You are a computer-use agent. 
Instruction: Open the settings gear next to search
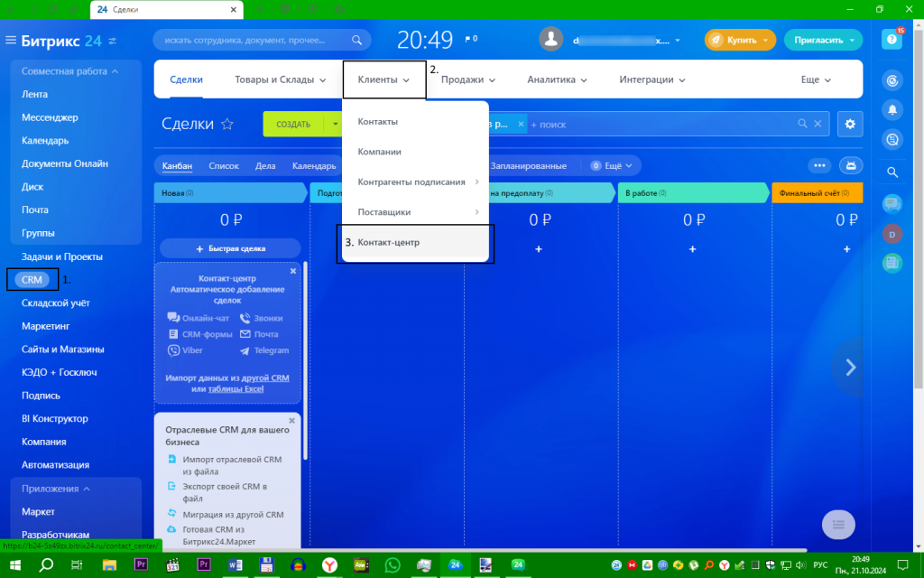point(850,124)
